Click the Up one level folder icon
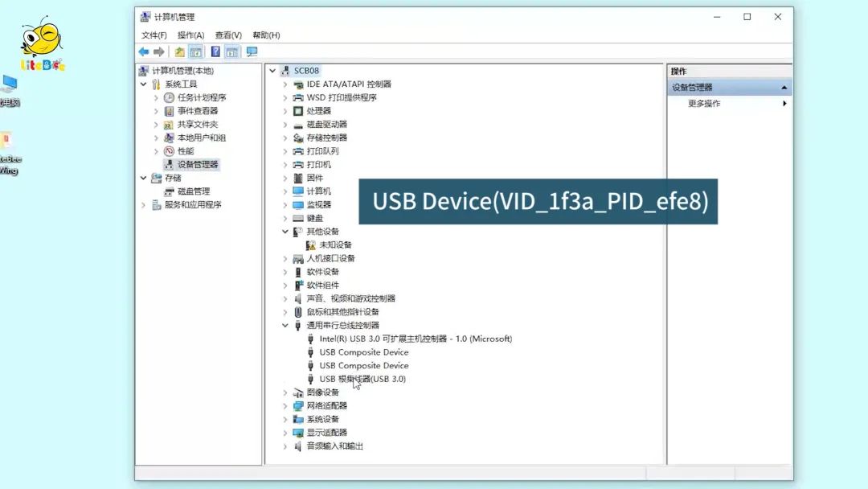Image resolution: width=868 pixels, height=489 pixels. pyautogui.click(x=179, y=51)
